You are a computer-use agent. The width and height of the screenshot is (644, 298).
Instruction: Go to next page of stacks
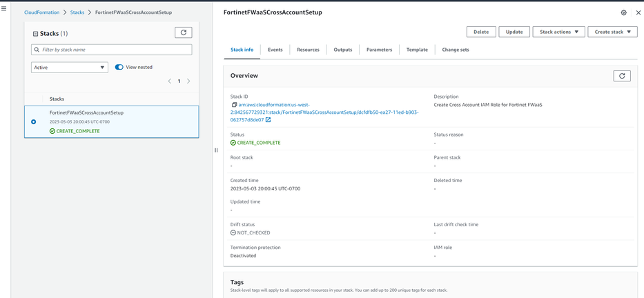[188, 81]
